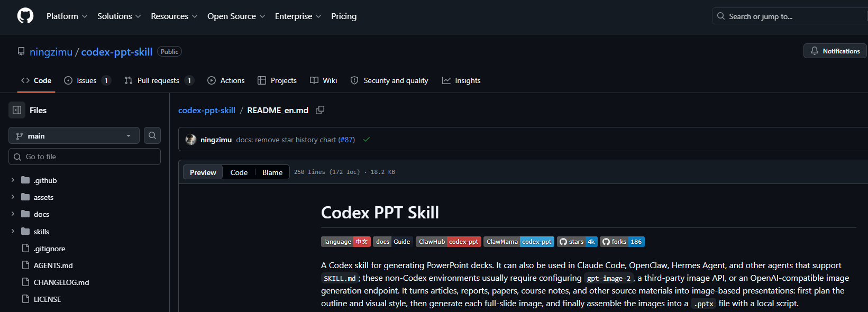Open pull request #87 link

point(346,140)
